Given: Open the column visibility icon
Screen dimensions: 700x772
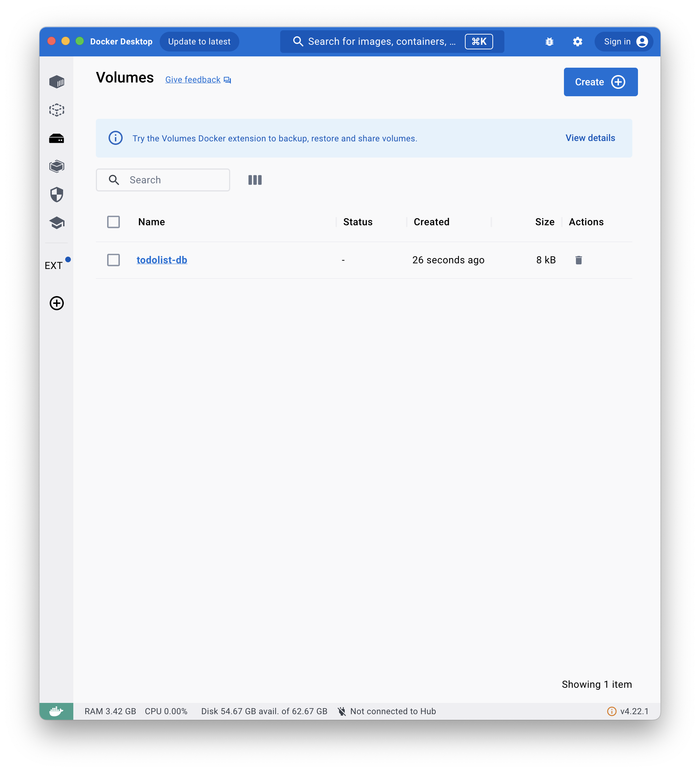Looking at the screenshot, I should click(254, 180).
